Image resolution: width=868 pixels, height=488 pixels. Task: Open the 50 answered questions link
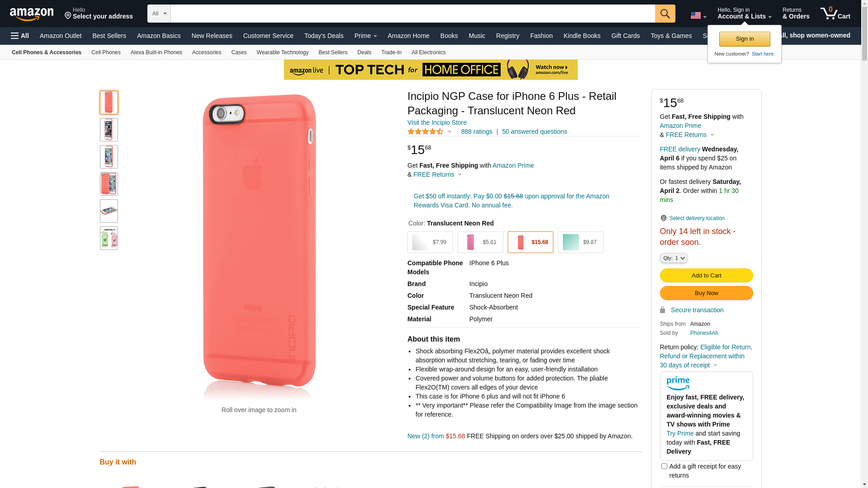(534, 131)
